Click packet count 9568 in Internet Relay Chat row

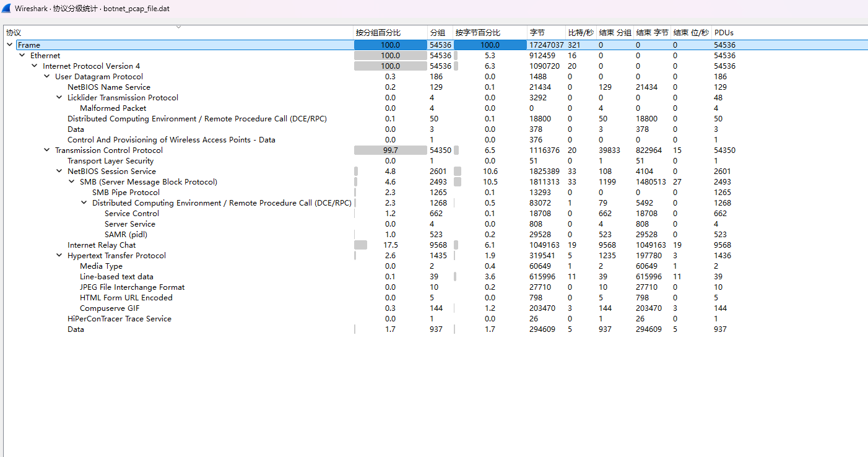[x=438, y=245]
